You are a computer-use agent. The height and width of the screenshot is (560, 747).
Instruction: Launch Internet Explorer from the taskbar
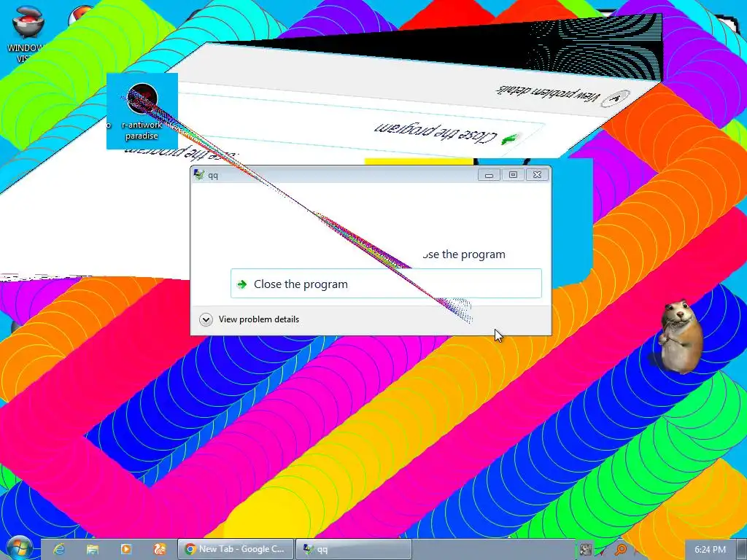click(x=59, y=549)
